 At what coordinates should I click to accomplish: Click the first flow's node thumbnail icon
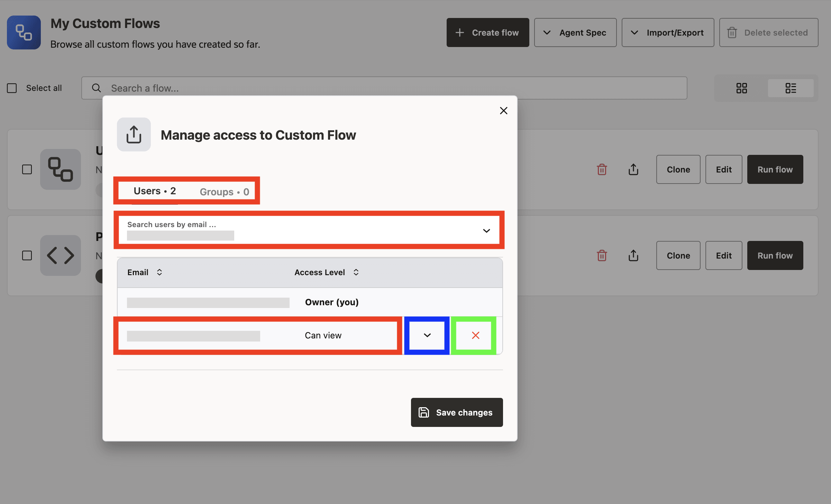click(61, 169)
